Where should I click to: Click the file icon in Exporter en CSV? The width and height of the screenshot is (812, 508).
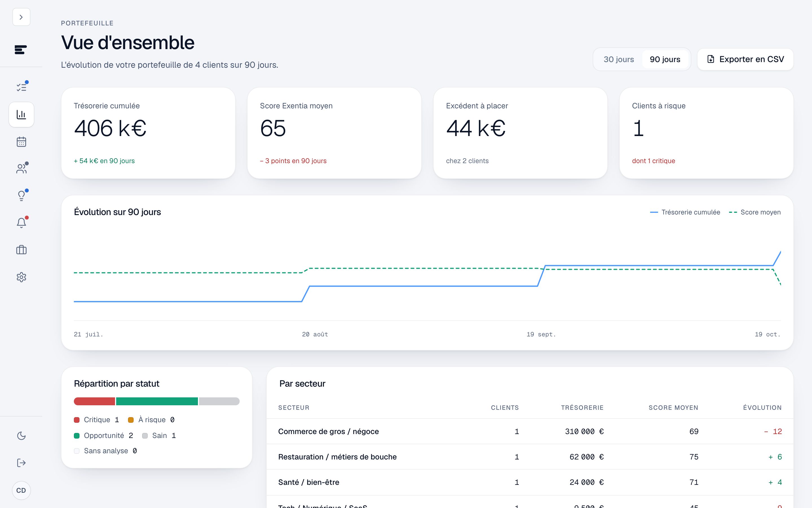click(x=711, y=60)
